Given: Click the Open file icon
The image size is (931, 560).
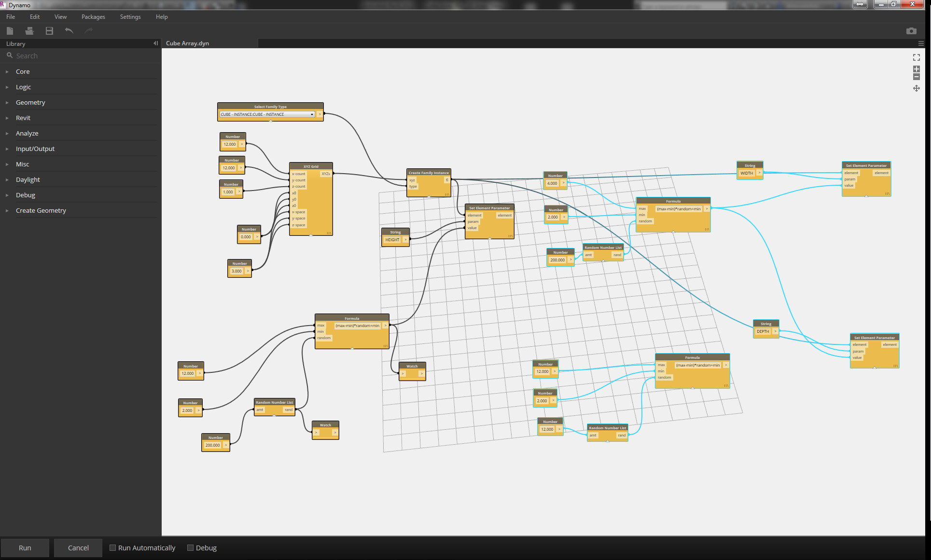Looking at the screenshot, I should coord(29,31).
